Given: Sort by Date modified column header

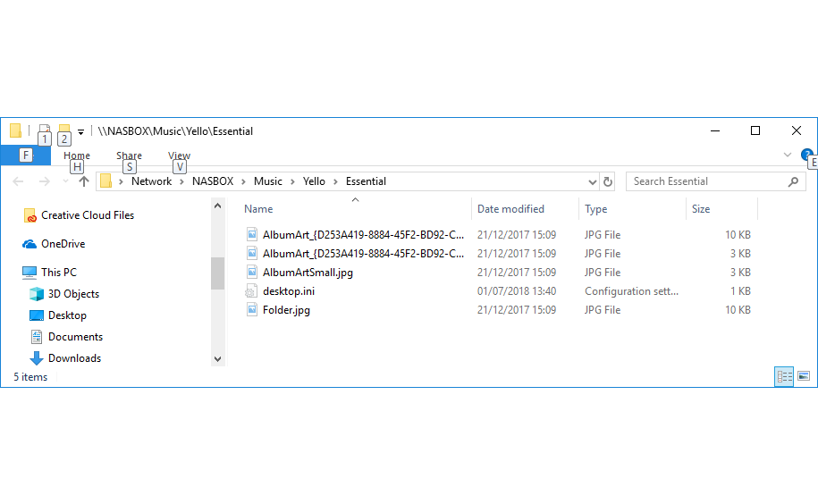Looking at the screenshot, I should click(510, 209).
